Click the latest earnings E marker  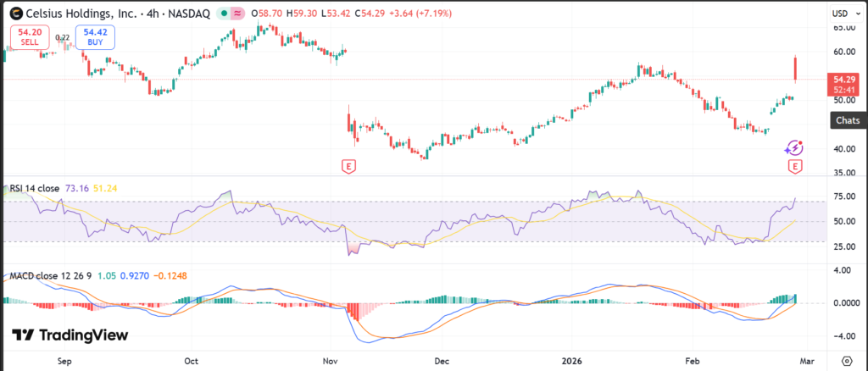[795, 166]
